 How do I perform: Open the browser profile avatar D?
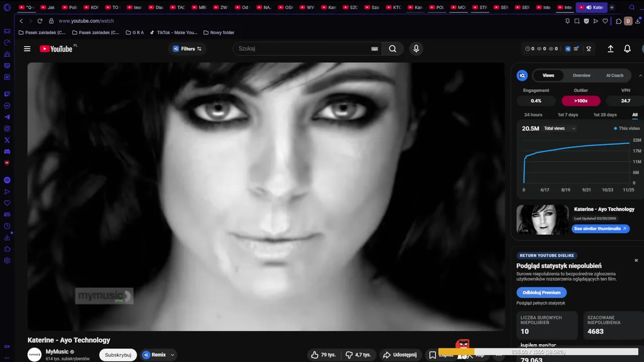pos(628,21)
